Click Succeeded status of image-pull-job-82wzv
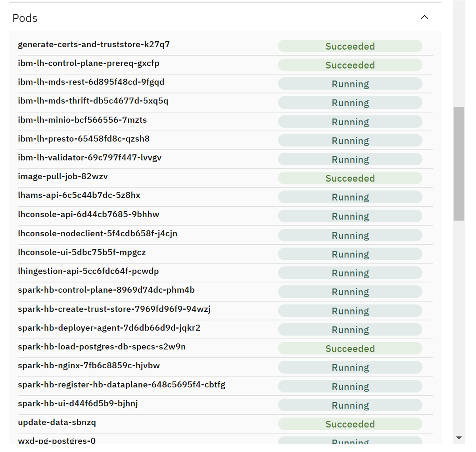Screen dimensions: 476x452 pyautogui.click(x=350, y=178)
